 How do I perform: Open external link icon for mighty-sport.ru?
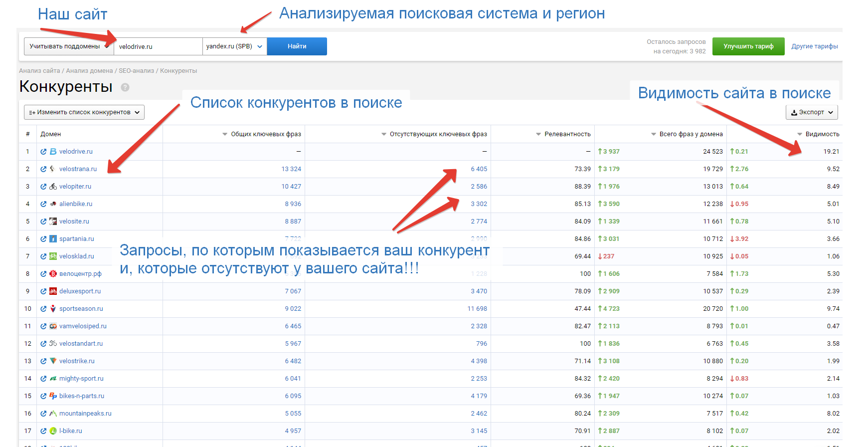pos(43,379)
